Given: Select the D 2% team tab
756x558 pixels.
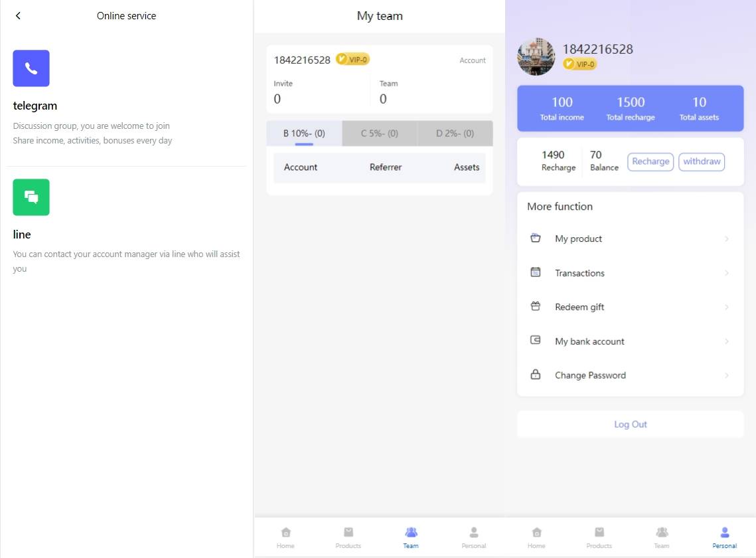Looking at the screenshot, I should pos(455,134).
